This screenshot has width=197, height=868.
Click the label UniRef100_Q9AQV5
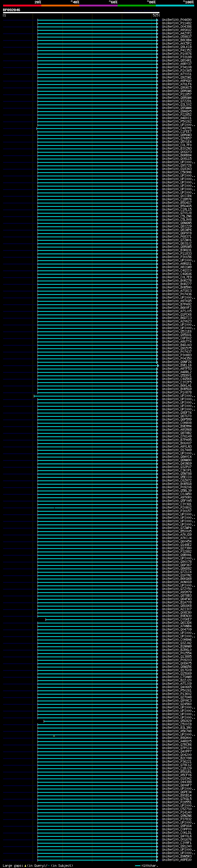[177, 111]
